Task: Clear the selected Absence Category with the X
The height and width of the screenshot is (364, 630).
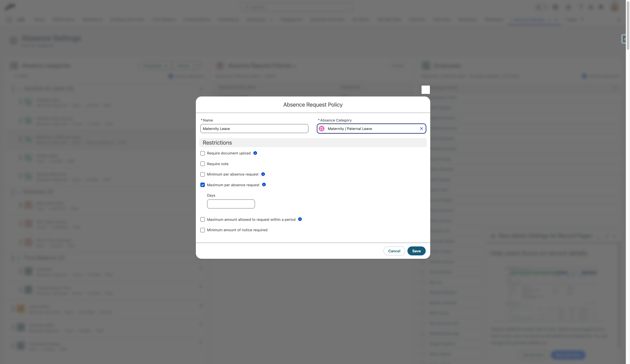Action: [x=421, y=128]
